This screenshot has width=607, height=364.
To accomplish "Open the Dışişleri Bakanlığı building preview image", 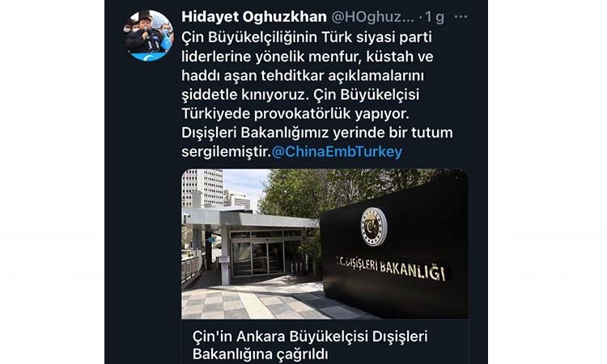I will [325, 244].
